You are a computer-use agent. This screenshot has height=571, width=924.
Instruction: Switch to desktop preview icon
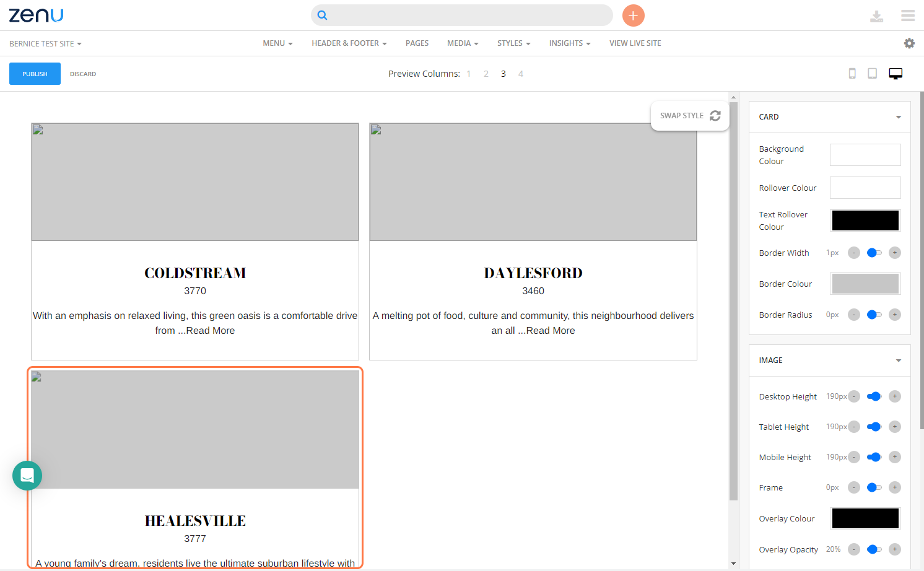(896, 74)
